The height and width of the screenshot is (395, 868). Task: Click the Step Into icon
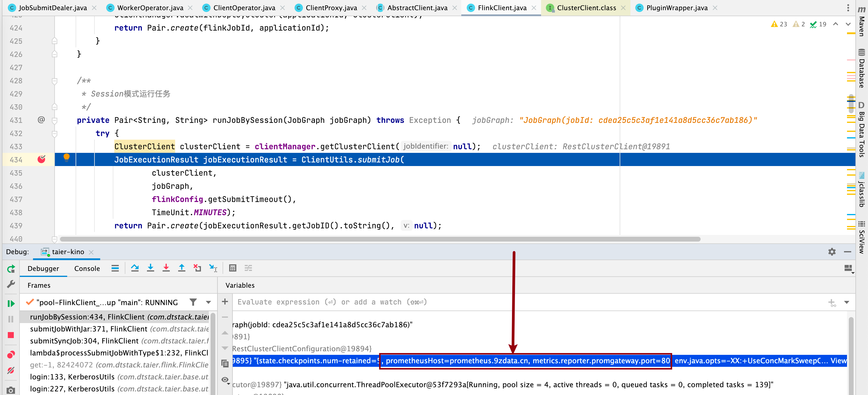150,268
